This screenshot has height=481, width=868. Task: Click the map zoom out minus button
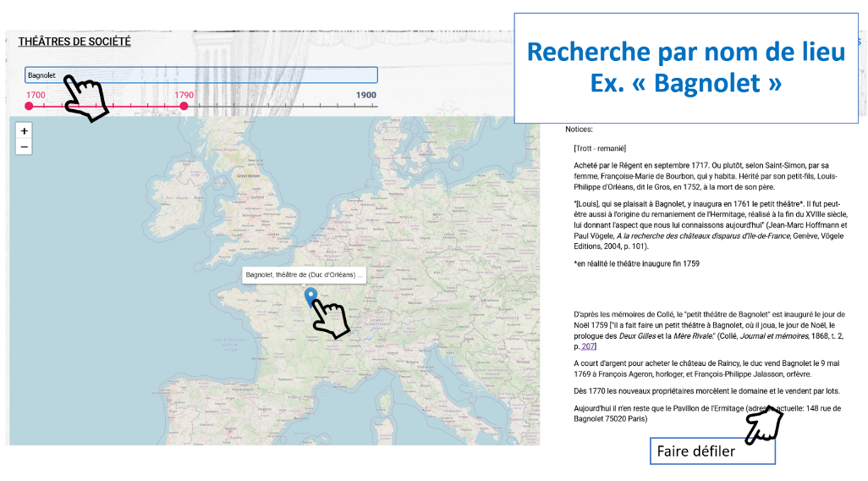tap(25, 147)
